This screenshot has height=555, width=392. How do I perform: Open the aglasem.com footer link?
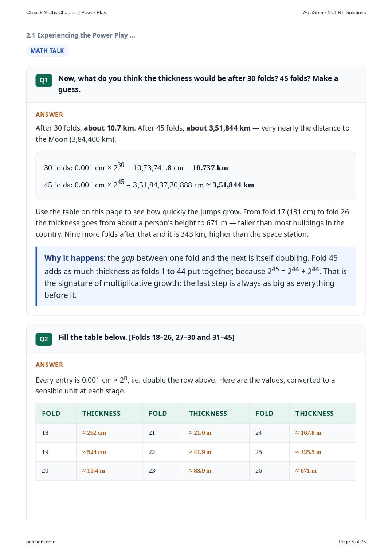[x=41, y=542]
